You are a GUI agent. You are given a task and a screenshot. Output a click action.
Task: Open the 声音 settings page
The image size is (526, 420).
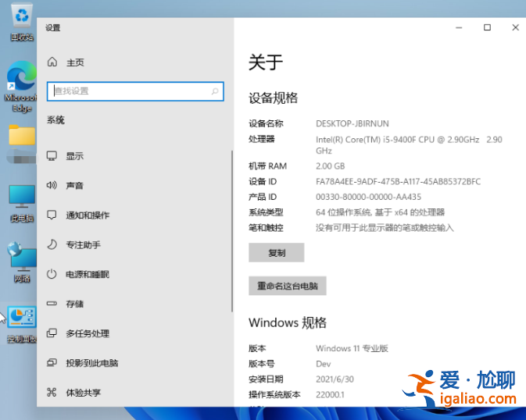[74, 186]
